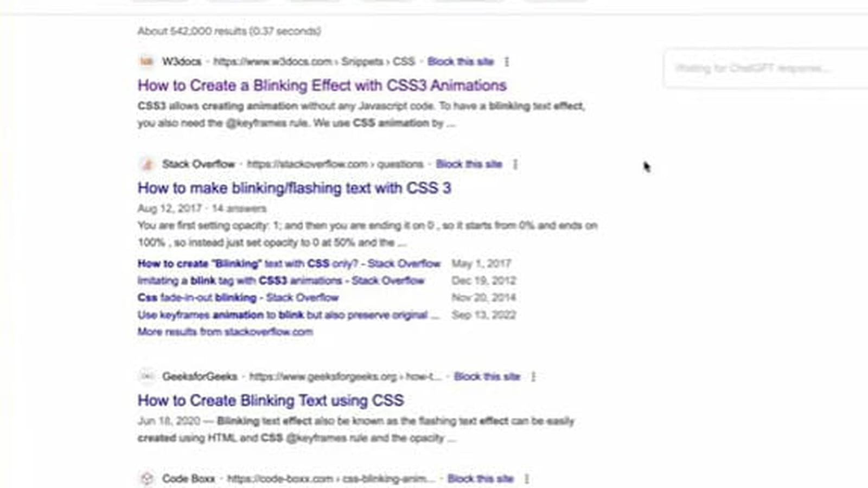
Task: Open 'Imitating a blink tag with CSS3 animations' sublink
Action: 281,280
